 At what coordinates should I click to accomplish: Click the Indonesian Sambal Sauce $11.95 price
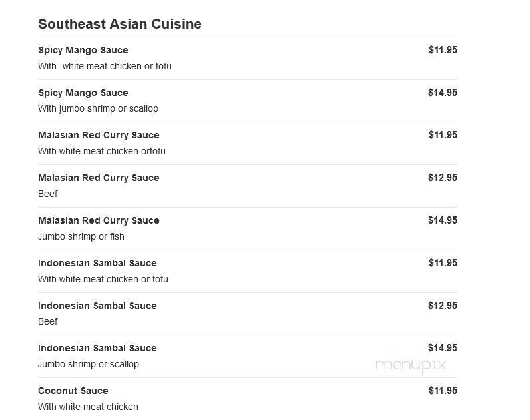point(443,263)
